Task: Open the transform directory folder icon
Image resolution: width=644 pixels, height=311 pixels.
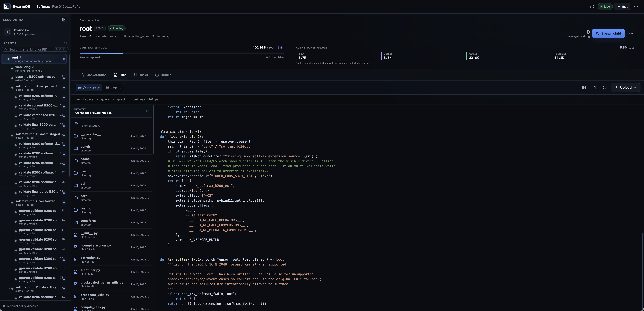Action: point(76,222)
